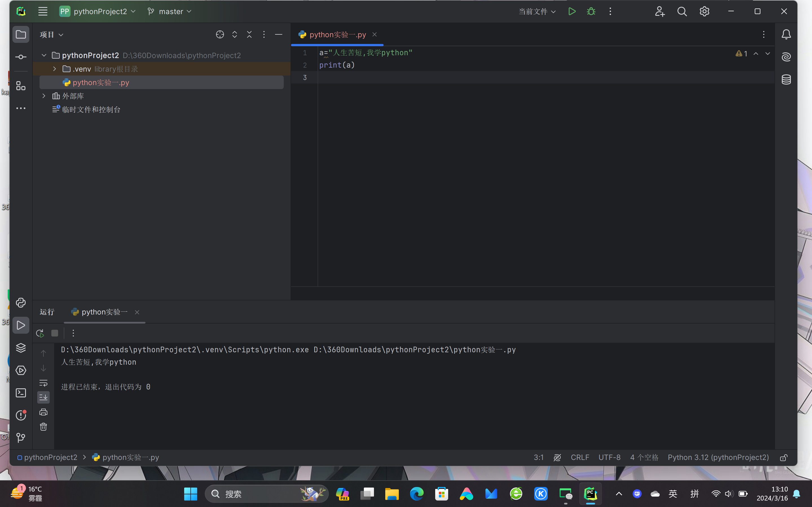Clear run console with trash icon
Image resolution: width=812 pixels, height=507 pixels.
(43, 427)
